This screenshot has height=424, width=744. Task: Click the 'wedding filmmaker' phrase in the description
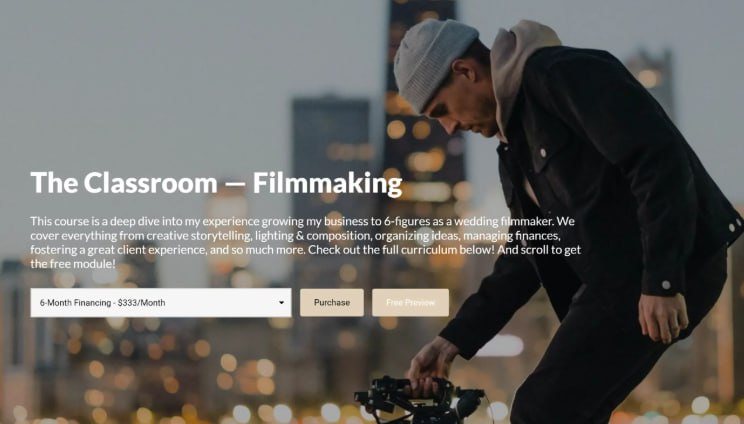(x=504, y=221)
